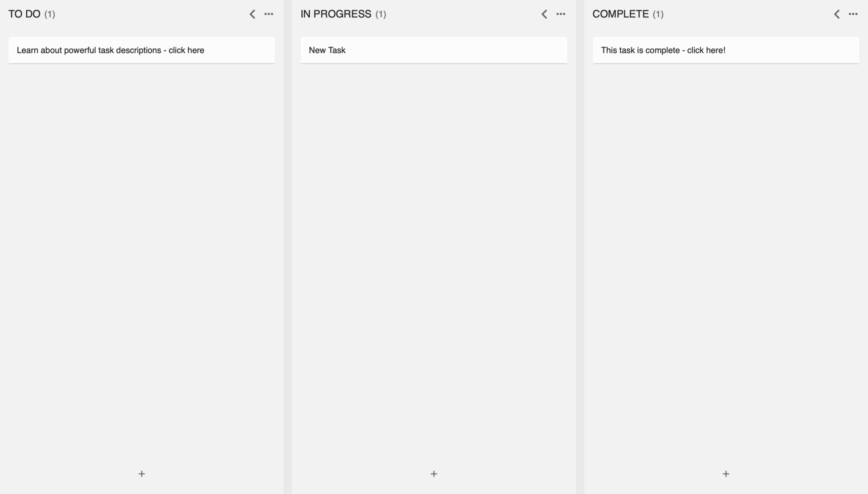The image size is (868, 494).
Task: Open 'This task is complete - click here!' card
Action: tap(726, 50)
